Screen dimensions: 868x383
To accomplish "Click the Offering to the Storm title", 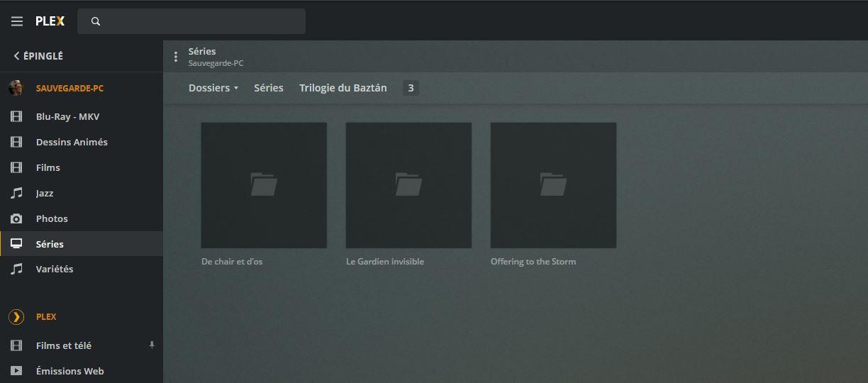I will 533,262.
